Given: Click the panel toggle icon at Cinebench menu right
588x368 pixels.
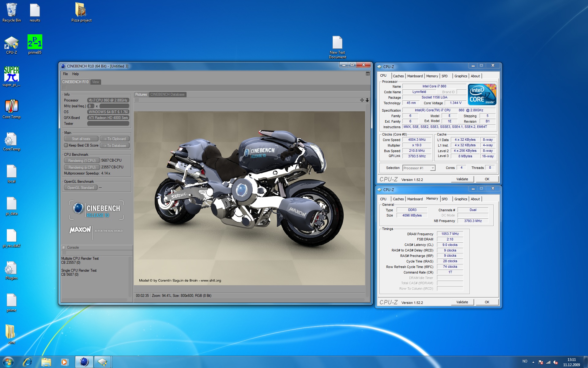Looking at the screenshot, I should pyautogui.click(x=368, y=74).
